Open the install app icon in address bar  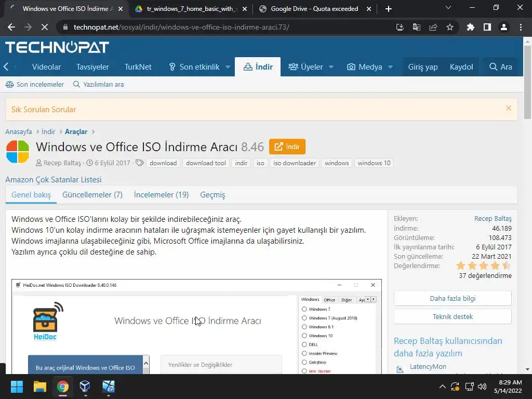pos(400,27)
